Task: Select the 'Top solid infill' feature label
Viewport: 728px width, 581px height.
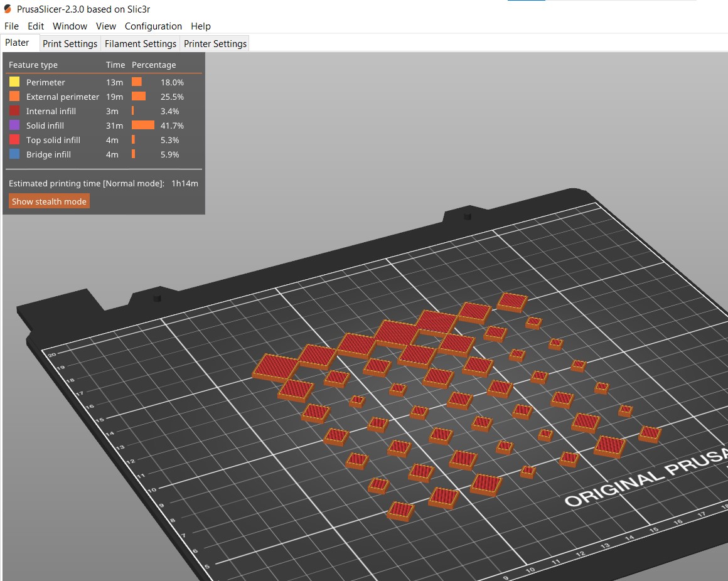Action: (x=53, y=140)
